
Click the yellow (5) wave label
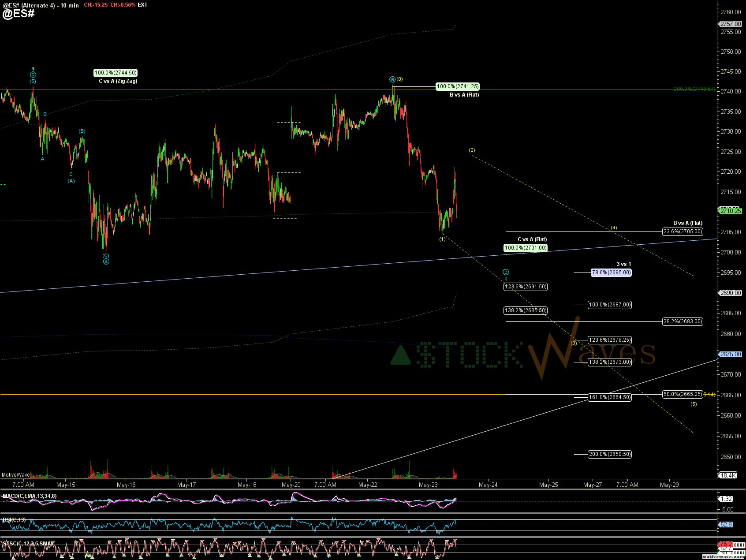pyautogui.click(x=694, y=404)
